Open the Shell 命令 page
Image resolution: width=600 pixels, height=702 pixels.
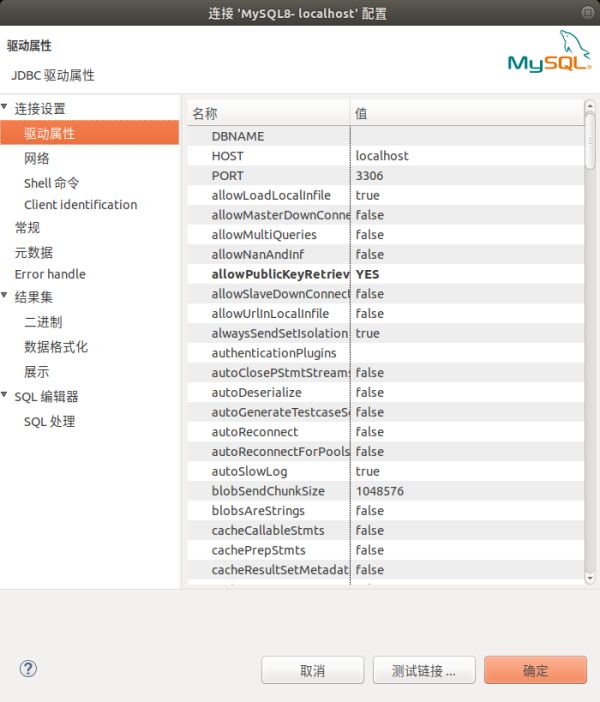click(51, 183)
